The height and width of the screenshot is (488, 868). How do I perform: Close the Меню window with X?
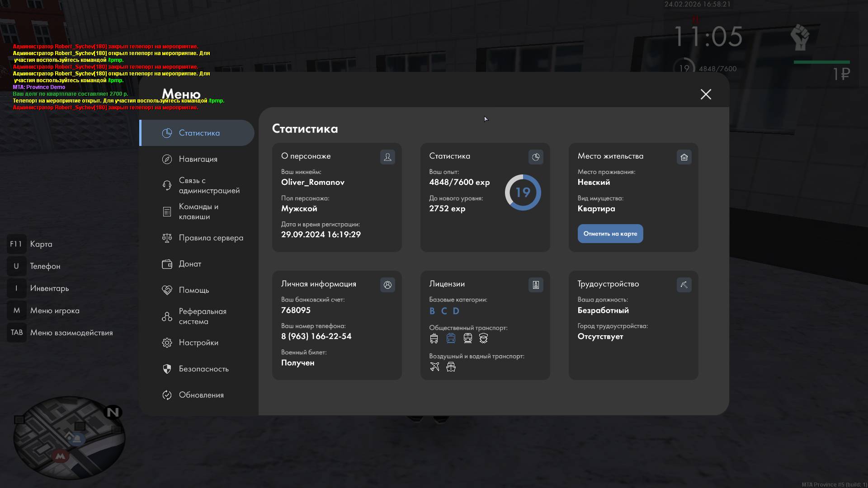point(706,94)
